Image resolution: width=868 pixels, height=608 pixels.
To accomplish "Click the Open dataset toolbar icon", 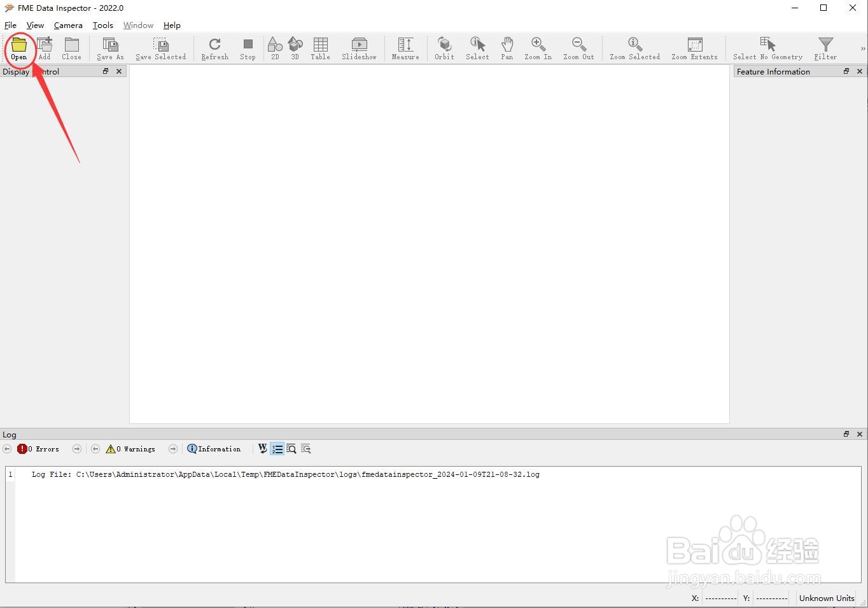I will [x=18, y=48].
